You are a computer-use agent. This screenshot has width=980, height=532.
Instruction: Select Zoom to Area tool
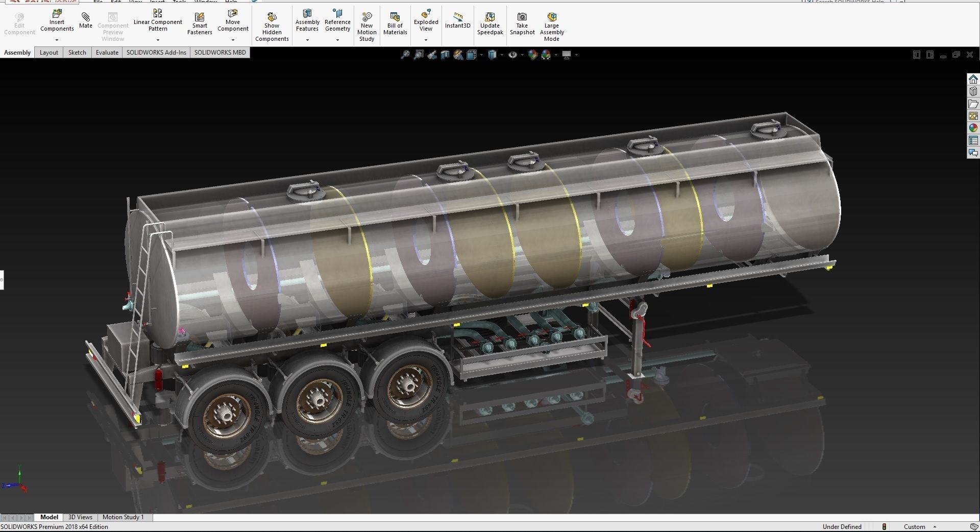point(419,55)
